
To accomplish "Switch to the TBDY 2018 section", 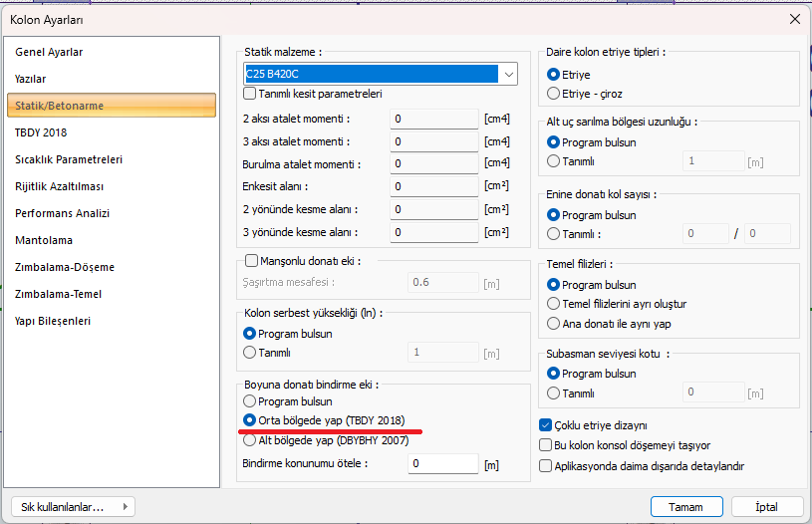I will tap(41, 132).
